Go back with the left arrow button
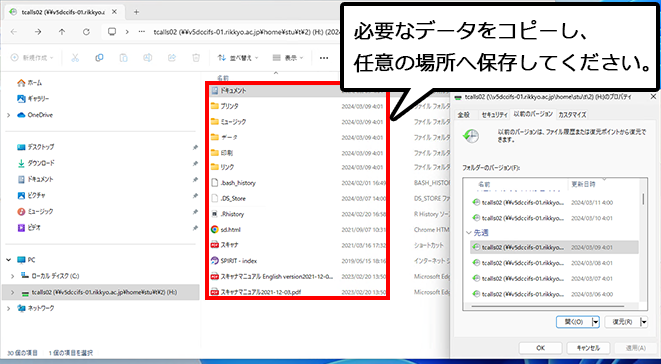 click(14, 32)
